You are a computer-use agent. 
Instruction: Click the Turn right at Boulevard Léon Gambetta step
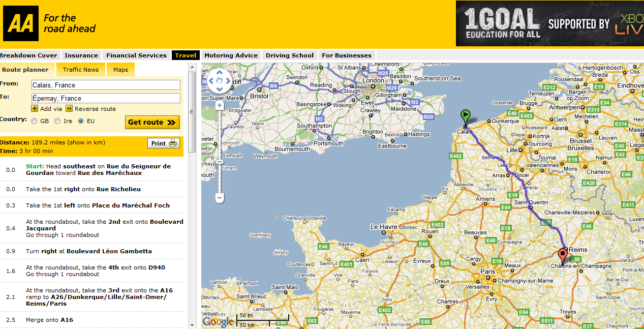click(x=92, y=251)
